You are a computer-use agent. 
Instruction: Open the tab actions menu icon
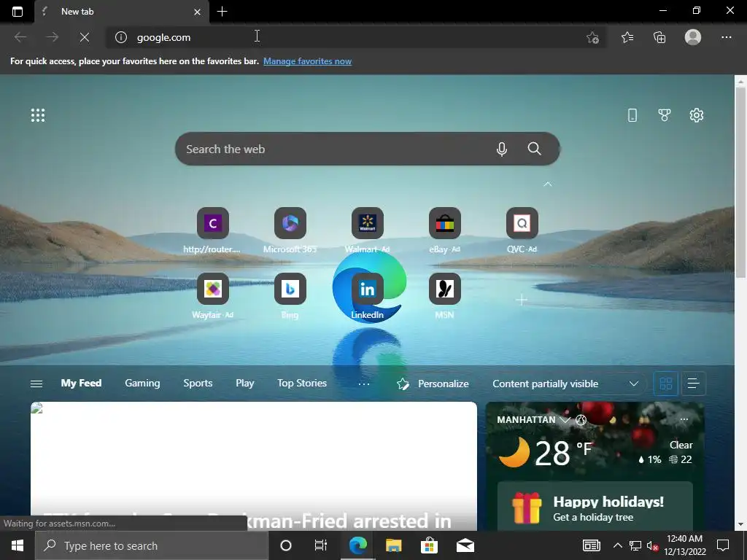click(x=18, y=12)
